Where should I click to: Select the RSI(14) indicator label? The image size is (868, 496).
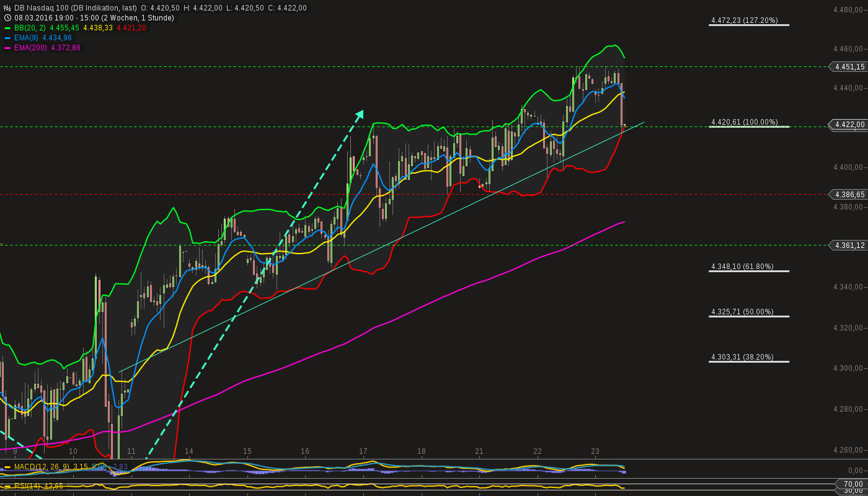click(28, 486)
